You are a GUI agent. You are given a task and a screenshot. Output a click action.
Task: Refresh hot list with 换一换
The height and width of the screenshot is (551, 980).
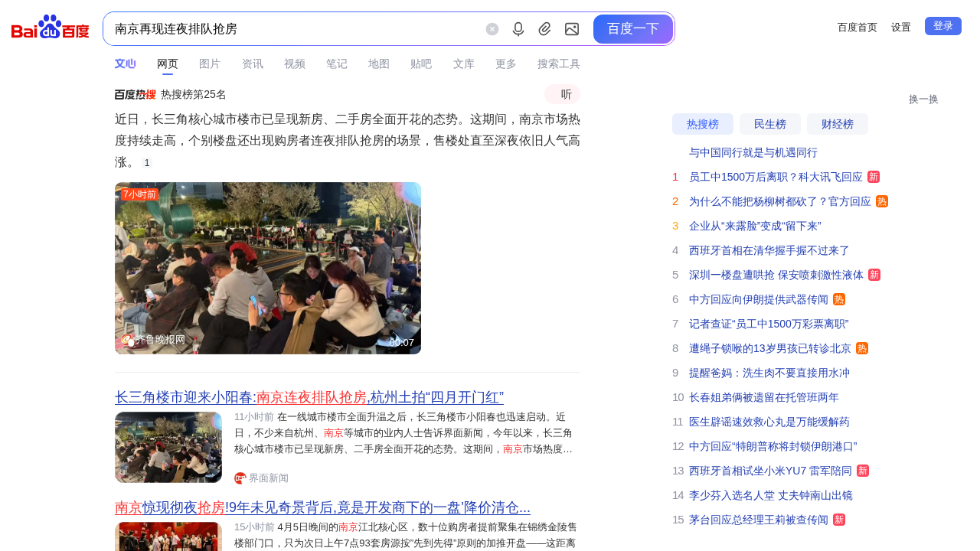923,99
